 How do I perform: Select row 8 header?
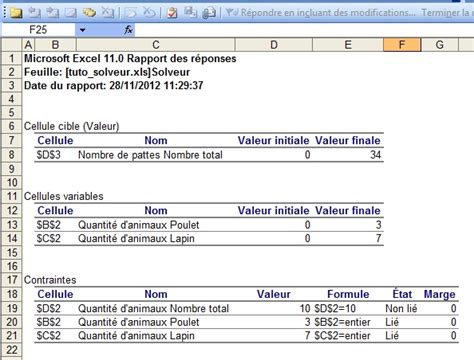[x=12, y=155]
